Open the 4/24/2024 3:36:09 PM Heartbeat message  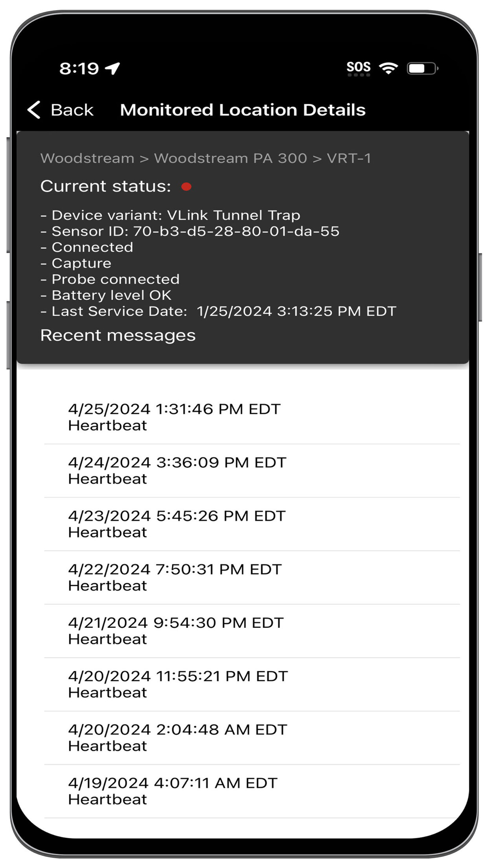177,470
